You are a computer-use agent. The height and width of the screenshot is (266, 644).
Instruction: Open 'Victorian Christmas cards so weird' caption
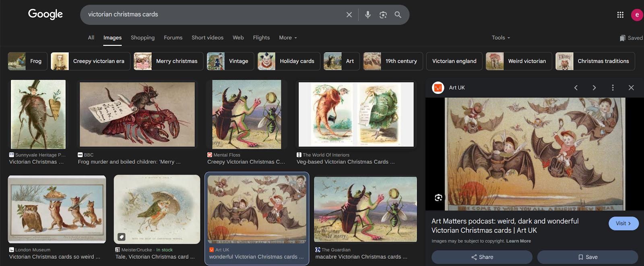point(55,257)
